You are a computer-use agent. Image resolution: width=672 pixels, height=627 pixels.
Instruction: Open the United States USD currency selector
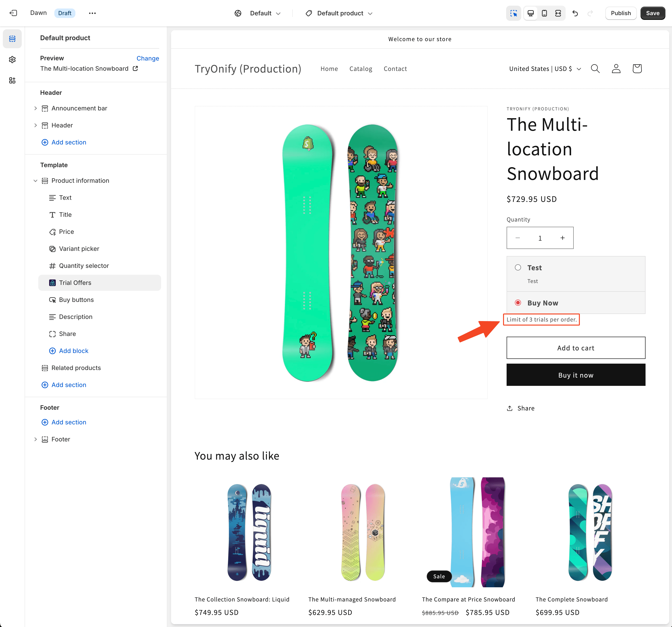click(x=545, y=69)
